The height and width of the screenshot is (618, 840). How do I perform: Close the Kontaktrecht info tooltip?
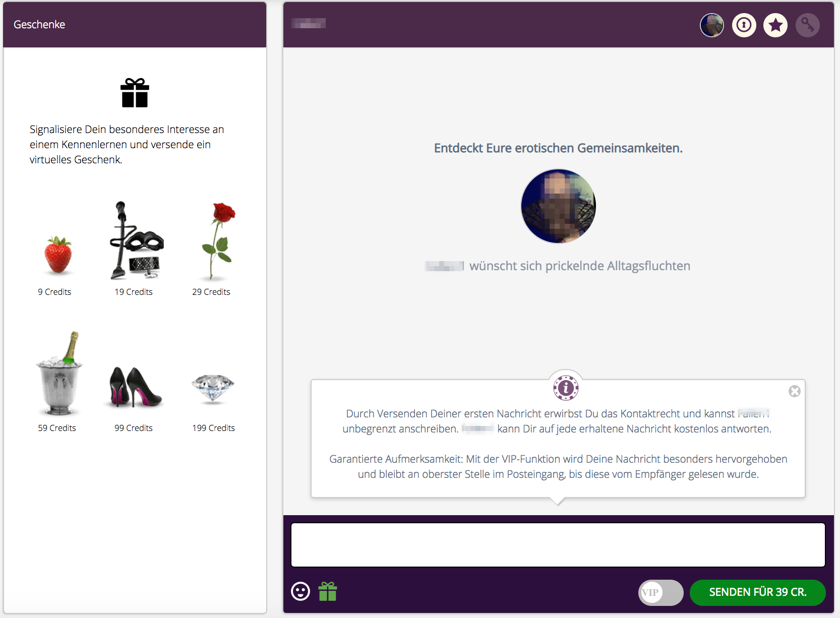[795, 391]
